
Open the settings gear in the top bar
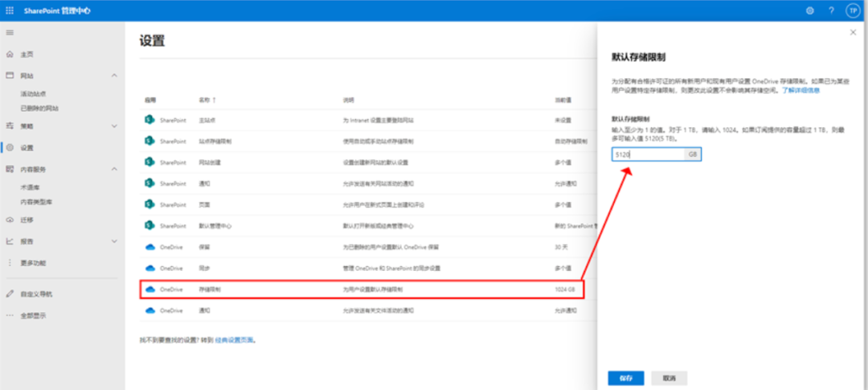pyautogui.click(x=810, y=10)
